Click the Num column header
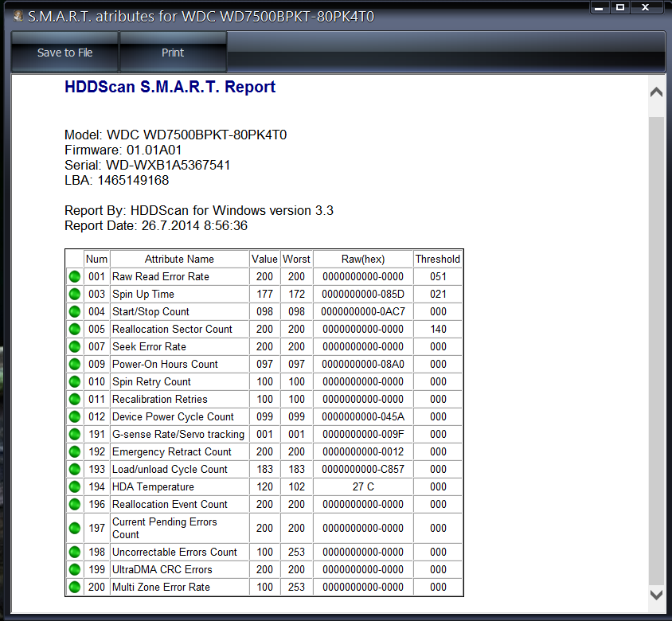Image resolution: width=672 pixels, height=621 pixels. (96, 259)
